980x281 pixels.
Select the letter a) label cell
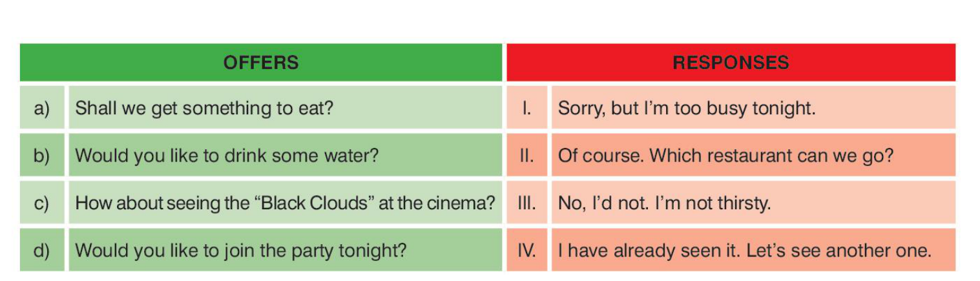pos(42,108)
